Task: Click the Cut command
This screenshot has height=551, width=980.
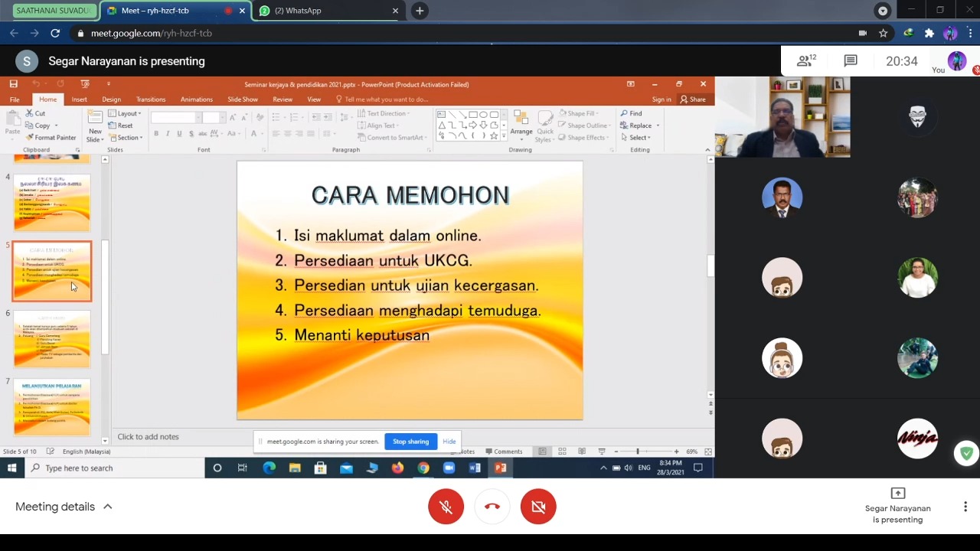Action: [35, 113]
